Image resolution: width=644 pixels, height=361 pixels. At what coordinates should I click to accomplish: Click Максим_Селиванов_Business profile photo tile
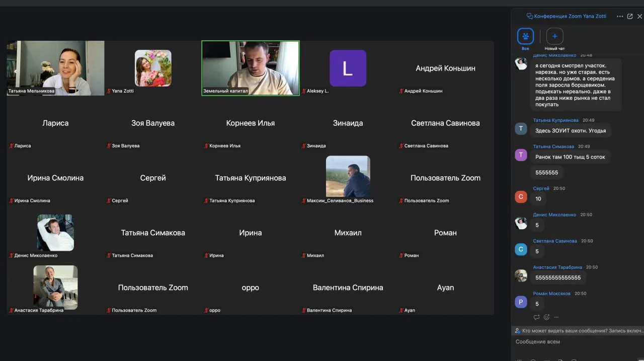348,176
